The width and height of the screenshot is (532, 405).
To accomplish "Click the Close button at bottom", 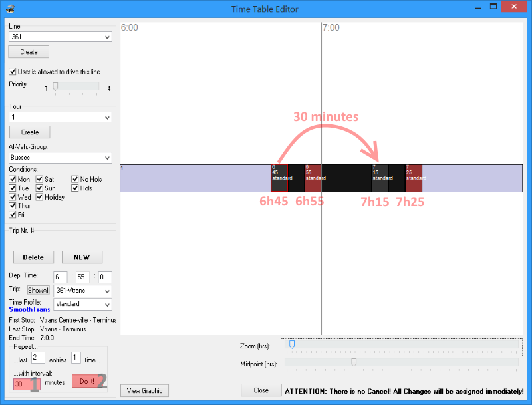I will tap(261, 390).
